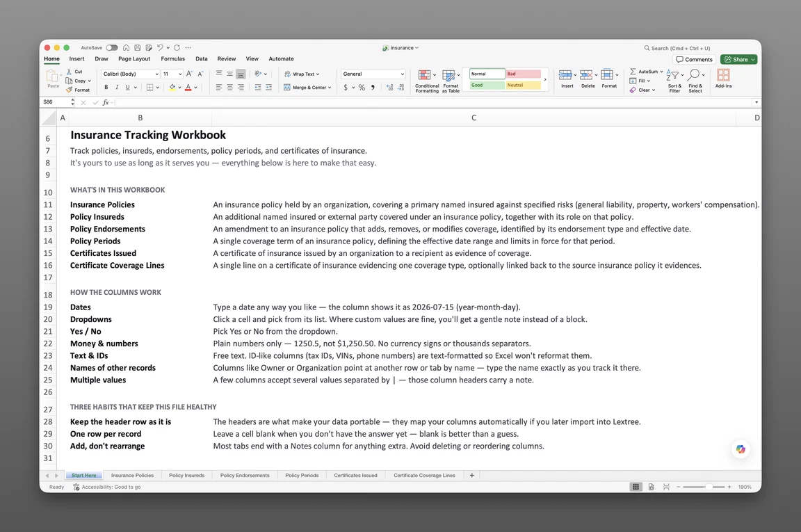The width and height of the screenshot is (801, 532).
Task: Apply the currency dollar format
Action: click(346, 88)
